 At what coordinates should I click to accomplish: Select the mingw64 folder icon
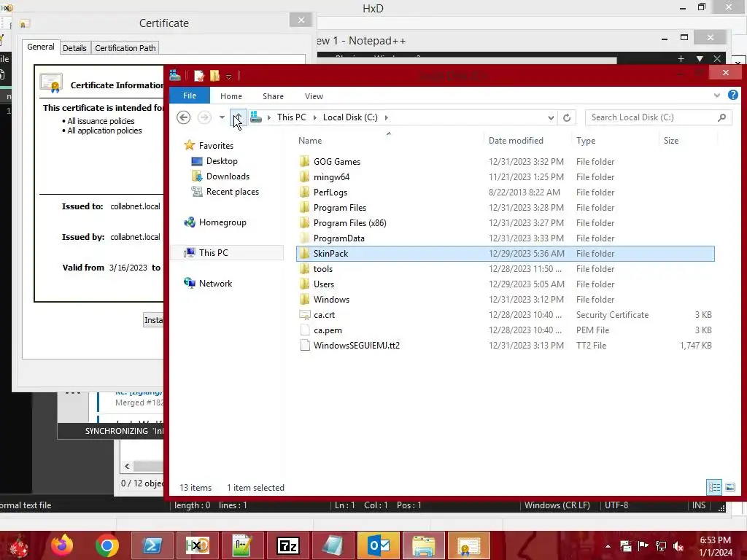pyautogui.click(x=305, y=176)
